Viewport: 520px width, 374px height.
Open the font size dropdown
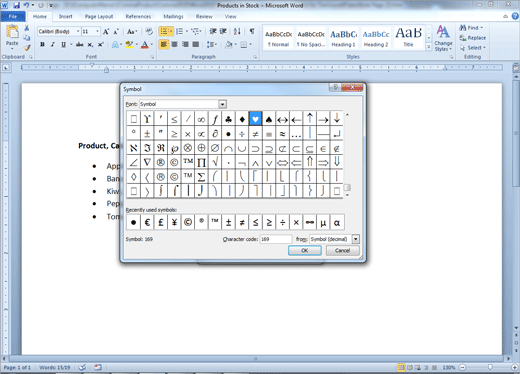(97, 31)
